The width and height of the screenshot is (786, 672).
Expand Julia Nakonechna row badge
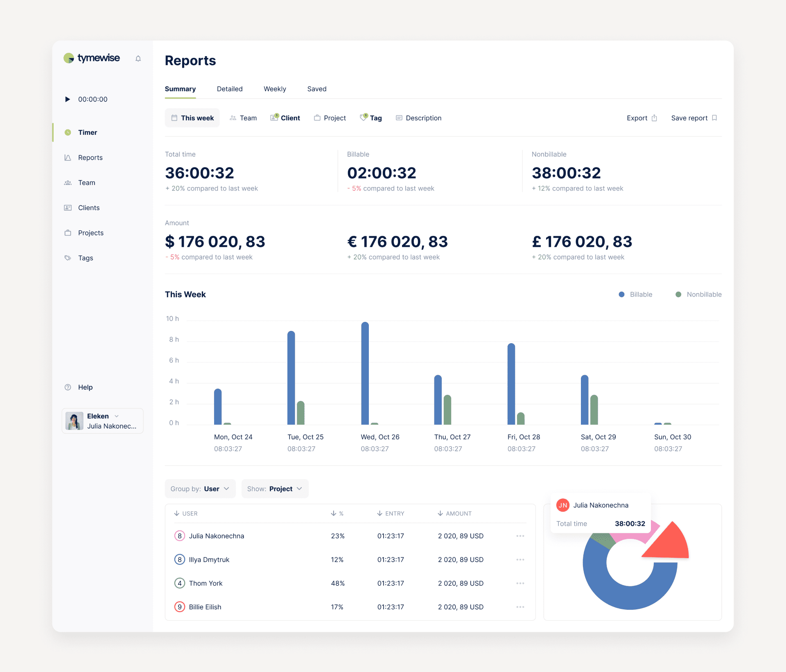pyautogui.click(x=180, y=536)
